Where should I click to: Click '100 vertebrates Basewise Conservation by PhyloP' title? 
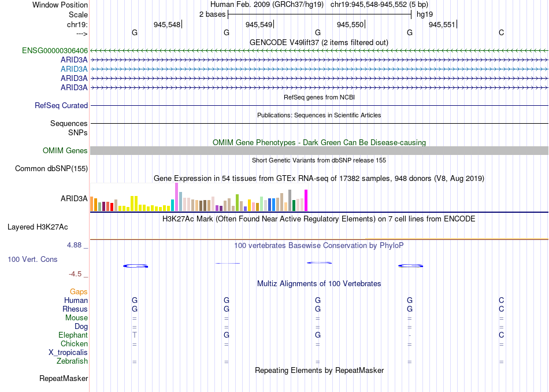coord(318,246)
